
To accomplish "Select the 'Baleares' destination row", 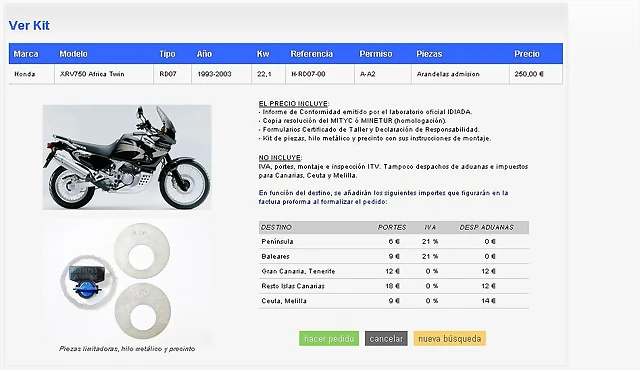I will click(394, 256).
